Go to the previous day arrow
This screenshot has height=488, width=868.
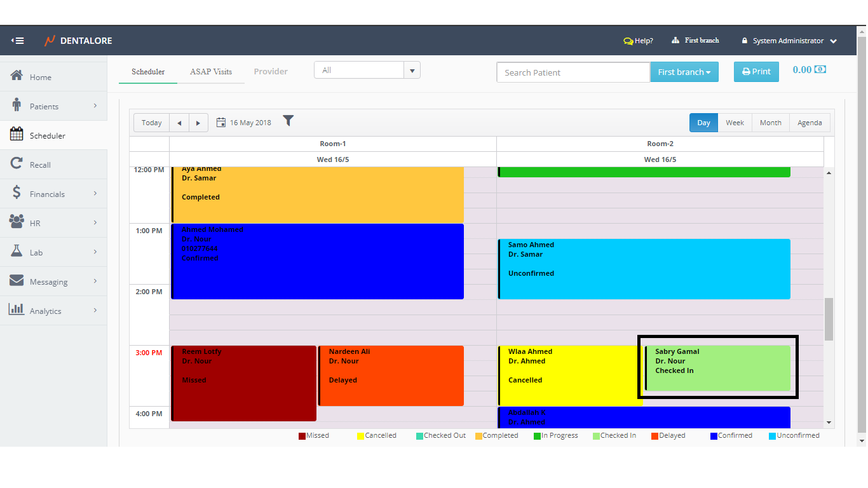(x=179, y=123)
